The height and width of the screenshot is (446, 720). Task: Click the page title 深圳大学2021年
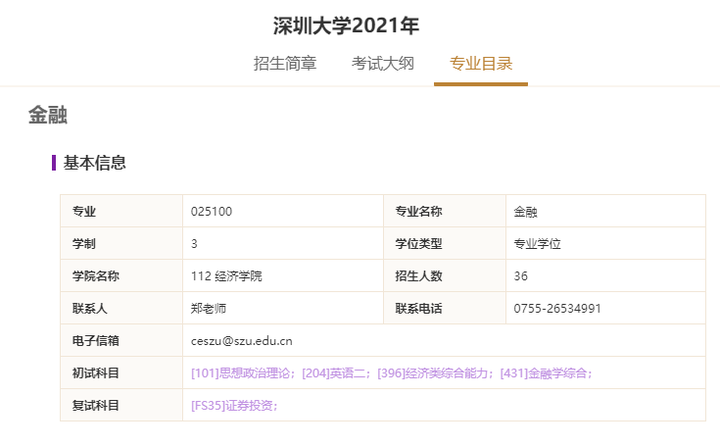tap(346, 26)
